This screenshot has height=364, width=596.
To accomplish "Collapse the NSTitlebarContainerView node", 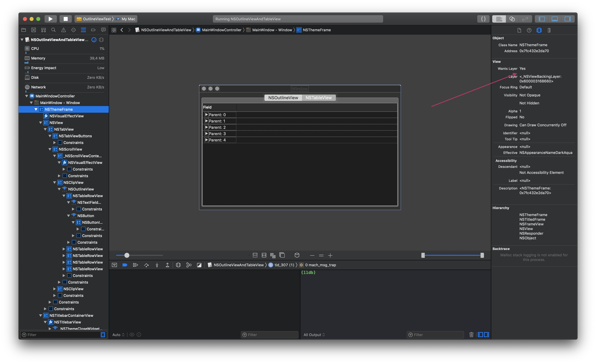I will (x=40, y=315).
